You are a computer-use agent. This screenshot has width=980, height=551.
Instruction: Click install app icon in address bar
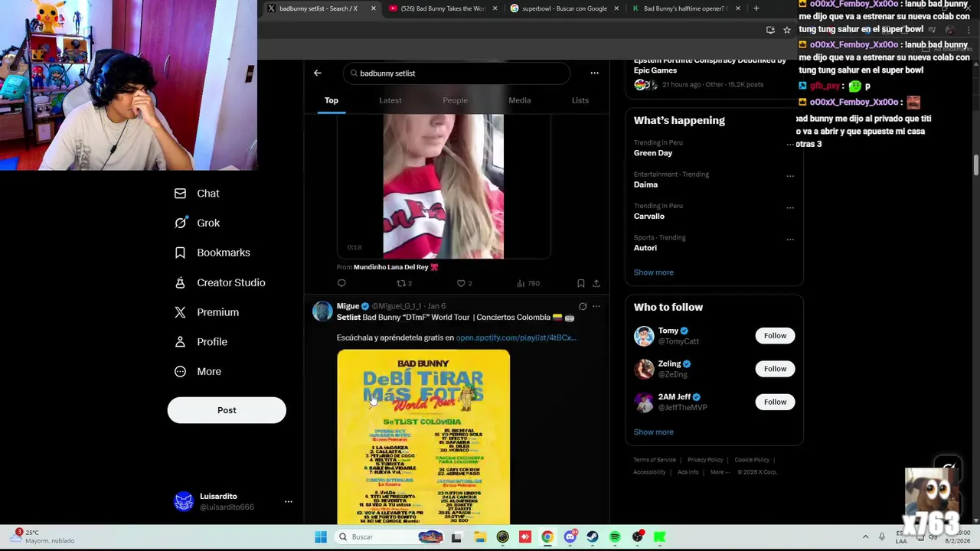(x=770, y=30)
